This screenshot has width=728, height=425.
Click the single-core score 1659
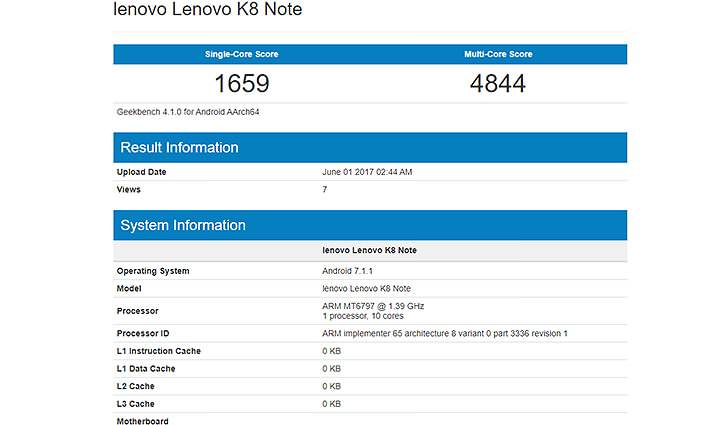[242, 84]
